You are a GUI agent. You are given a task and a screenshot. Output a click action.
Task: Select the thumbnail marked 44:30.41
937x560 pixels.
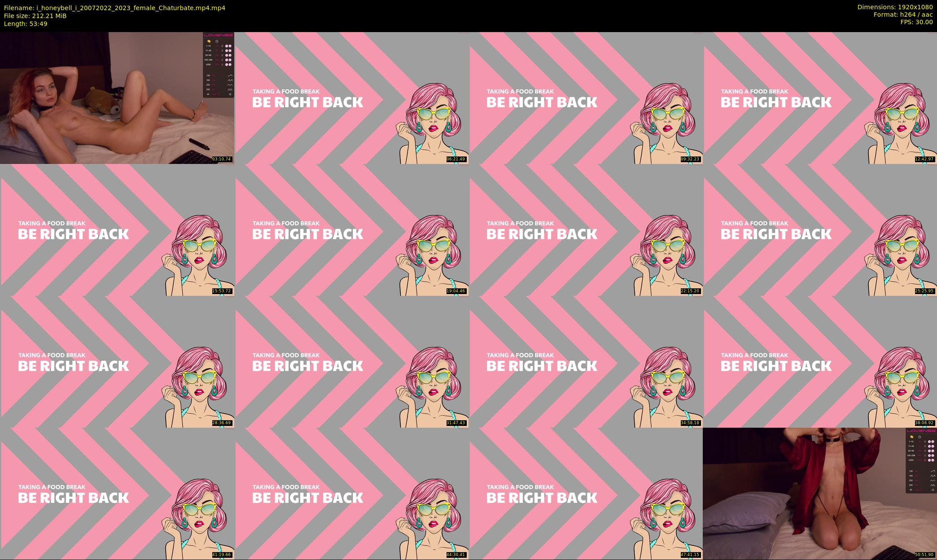coord(352,493)
